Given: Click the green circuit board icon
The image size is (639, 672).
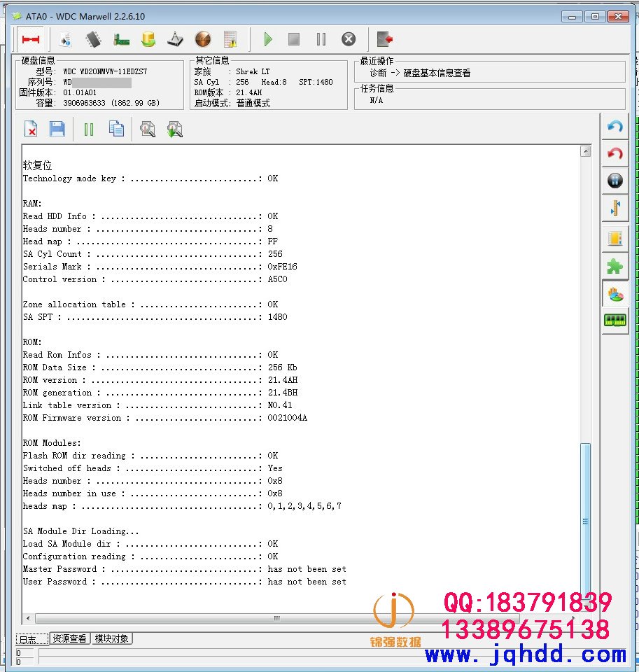Looking at the screenshot, I should coord(121,39).
